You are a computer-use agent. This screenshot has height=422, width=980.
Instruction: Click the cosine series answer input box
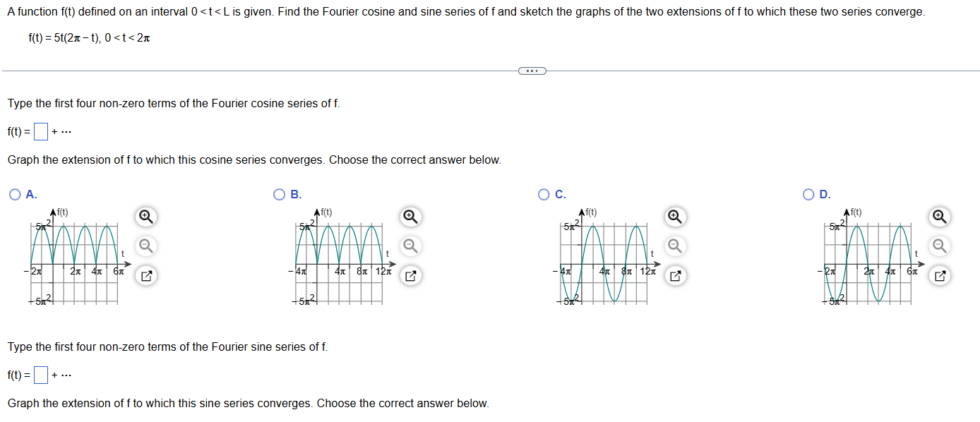40,131
